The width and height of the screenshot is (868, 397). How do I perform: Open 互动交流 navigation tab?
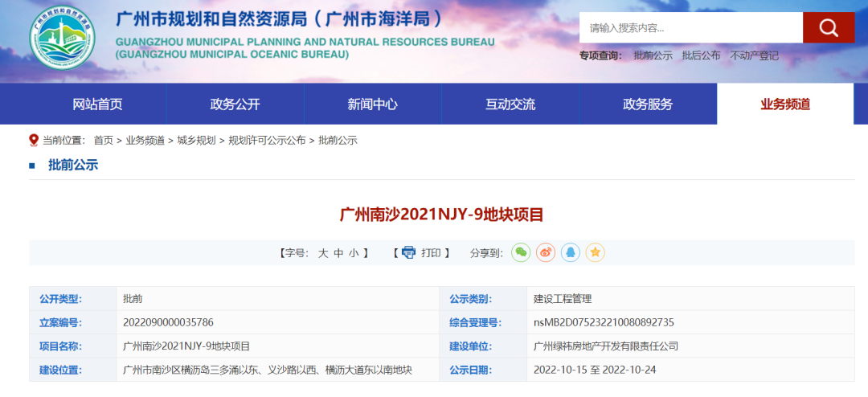pos(510,104)
